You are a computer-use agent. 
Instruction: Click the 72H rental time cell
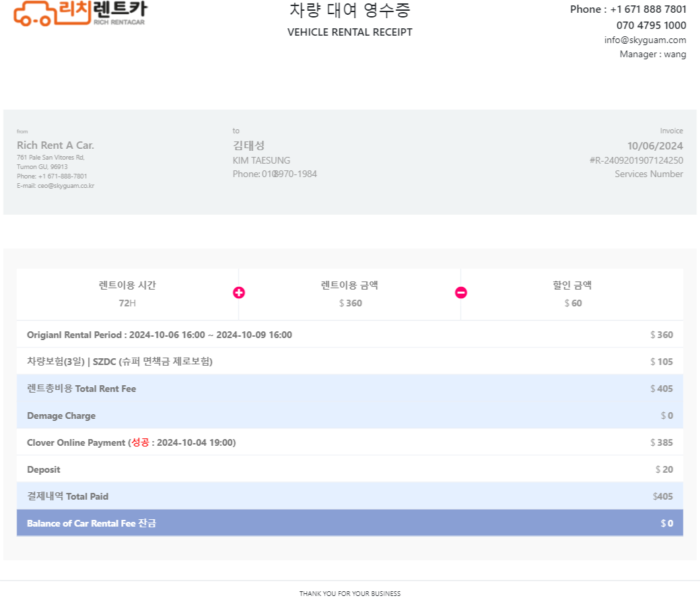[127, 294]
